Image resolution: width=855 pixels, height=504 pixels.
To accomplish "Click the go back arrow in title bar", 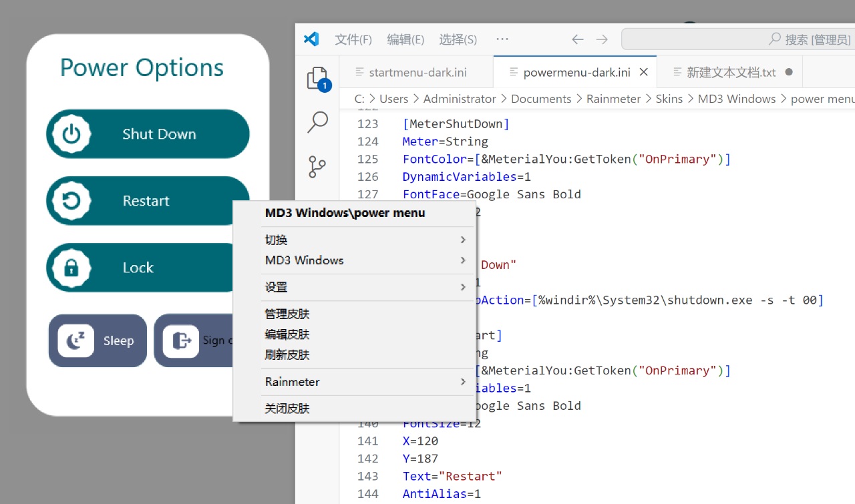I will tap(578, 39).
